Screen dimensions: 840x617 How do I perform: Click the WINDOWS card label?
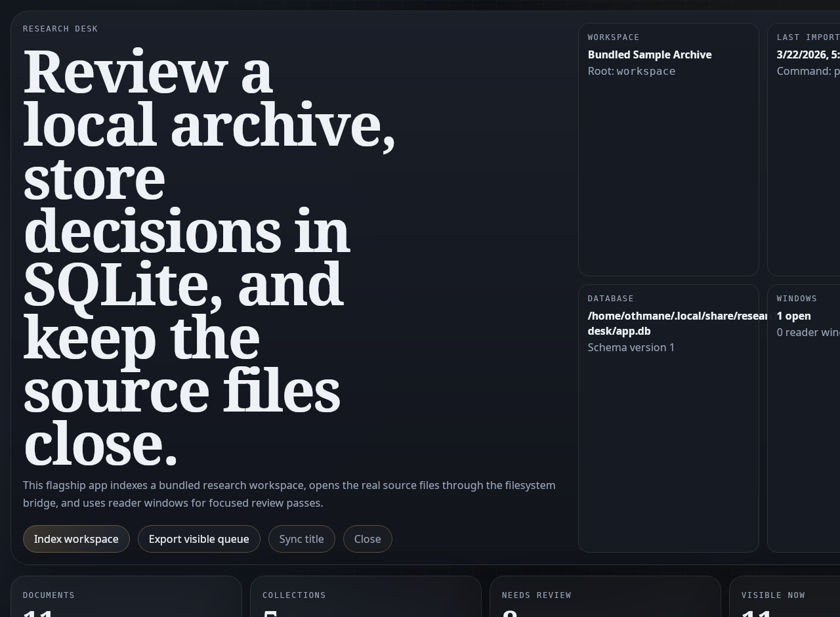pos(797,299)
